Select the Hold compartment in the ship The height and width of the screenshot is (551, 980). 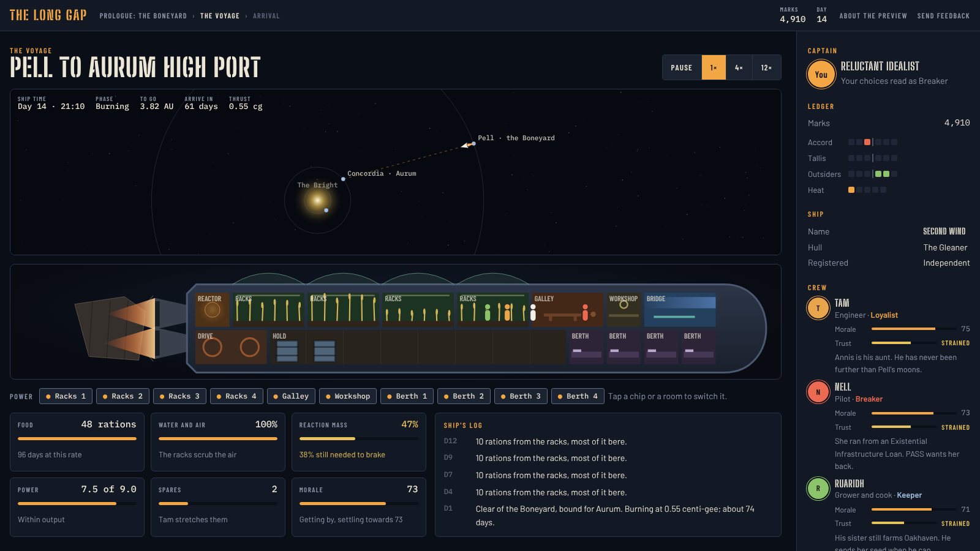[x=418, y=347]
